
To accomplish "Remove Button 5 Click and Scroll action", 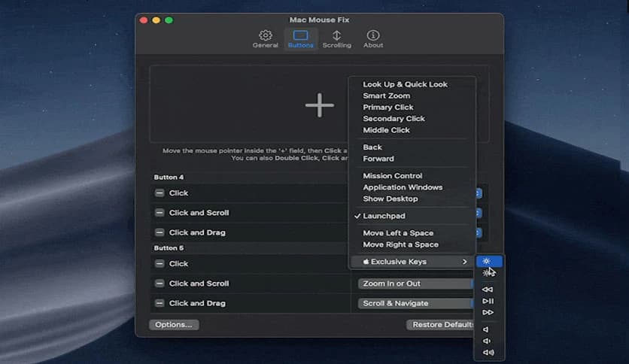I will [160, 283].
